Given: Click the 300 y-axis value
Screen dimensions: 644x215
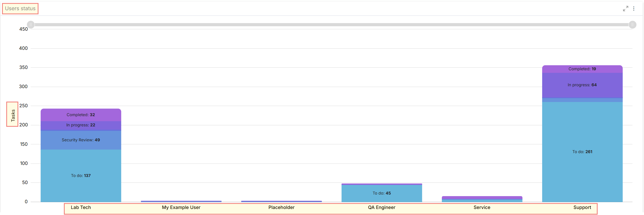Looking at the screenshot, I should click(23, 87).
